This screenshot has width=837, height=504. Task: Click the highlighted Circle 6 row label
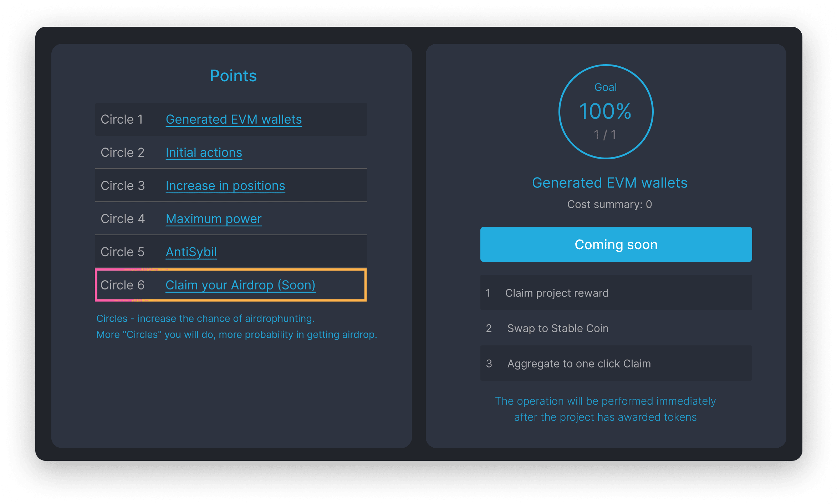(x=122, y=285)
